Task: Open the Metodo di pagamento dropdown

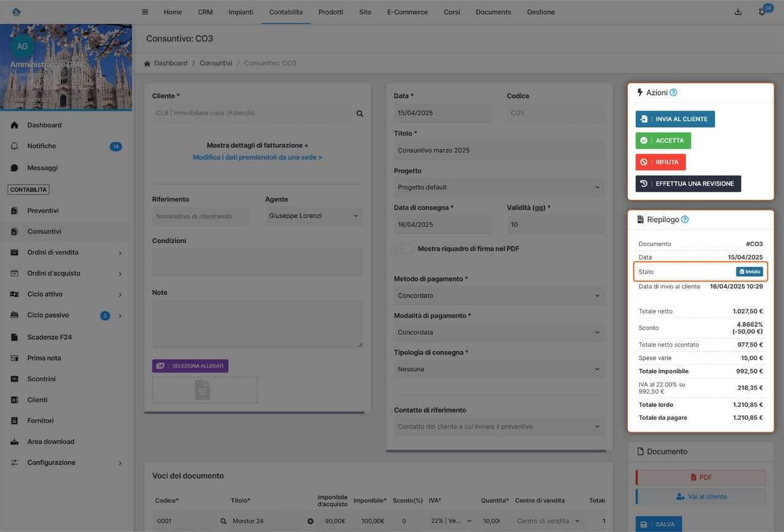Action: 498,295
